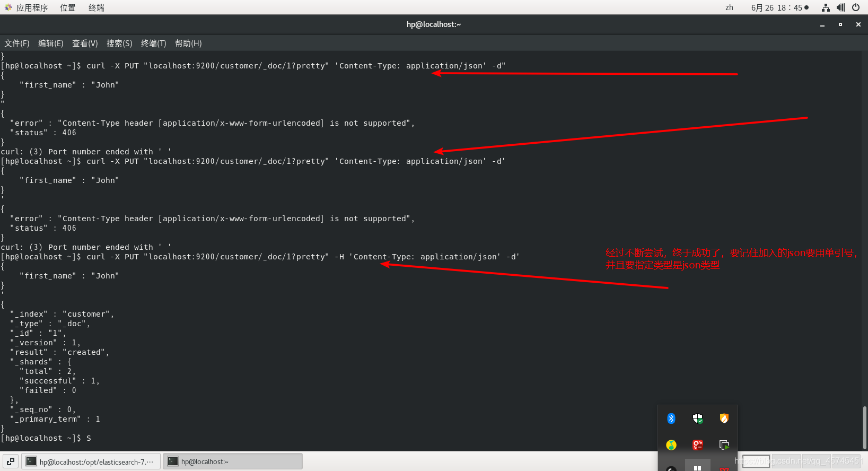Click the hp@localhost:~ window title text
Image resolution: width=868 pixels, height=471 pixels.
coord(434,24)
